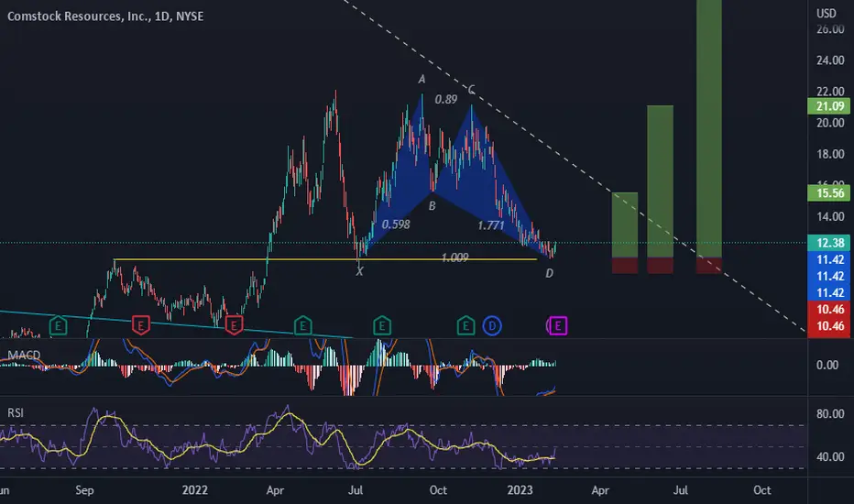Click the 2022 label on the time axis
This screenshot has height=504, width=854.
click(x=194, y=490)
